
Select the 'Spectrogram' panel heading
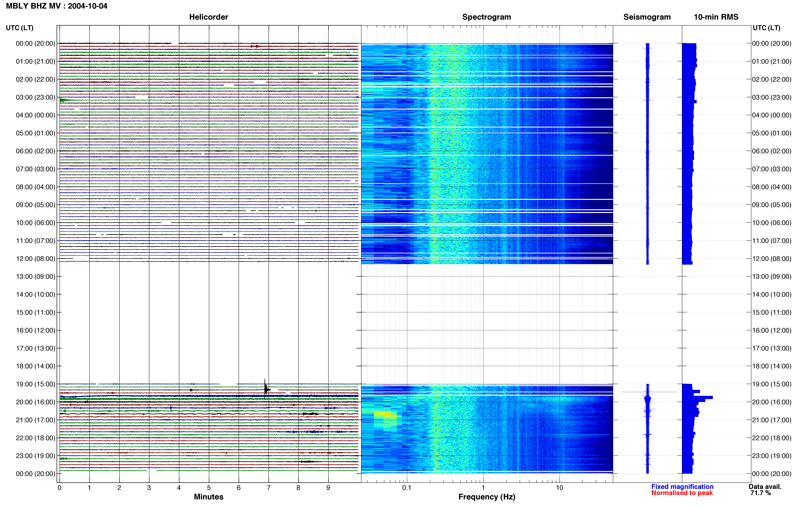click(x=487, y=17)
